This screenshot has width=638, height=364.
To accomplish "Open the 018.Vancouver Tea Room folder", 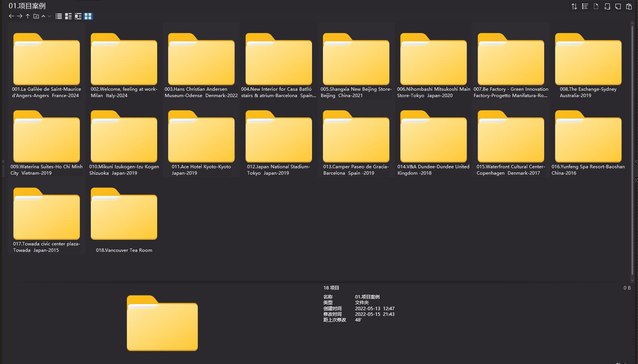I will [x=124, y=214].
